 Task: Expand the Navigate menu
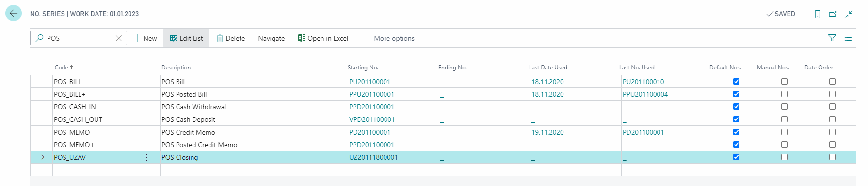pyautogui.click(x=272, y=38)
